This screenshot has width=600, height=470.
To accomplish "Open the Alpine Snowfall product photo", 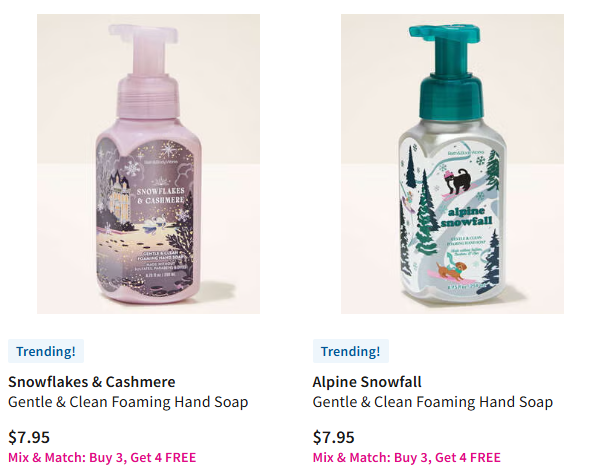I will click(x=452, y=164).
